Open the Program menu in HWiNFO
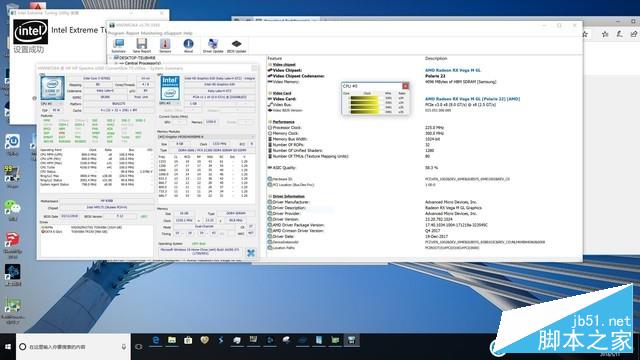The width and height of the screenshot is (640, 360). tap(116, 33)
